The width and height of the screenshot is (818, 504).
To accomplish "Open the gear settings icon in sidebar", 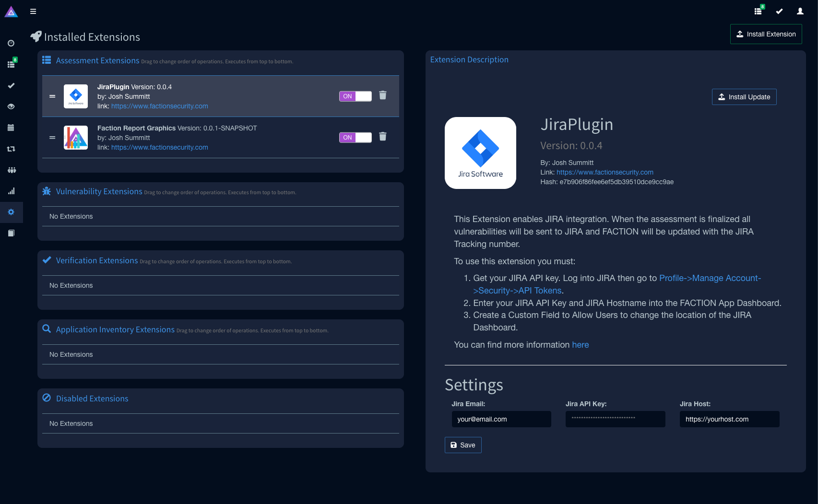I will [11, 212].
